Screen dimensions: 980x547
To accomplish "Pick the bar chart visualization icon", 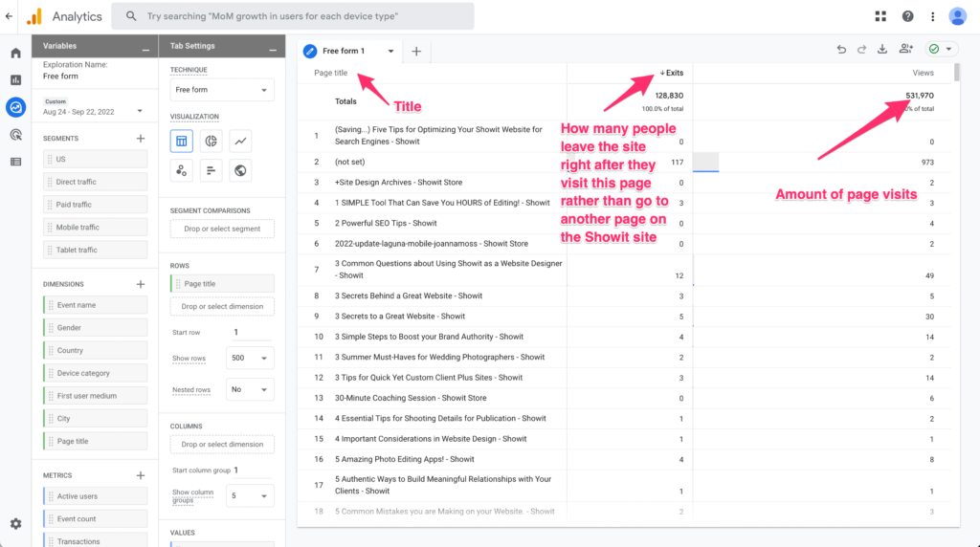I will coord(212,170).
